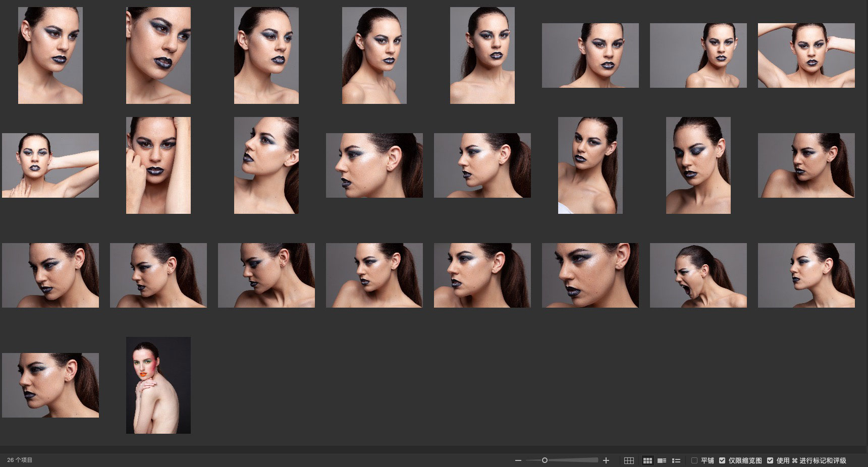The image size is (868, 467).
Task: Select the portrait with hands framing the face
Action: click(x=158, y=165)
